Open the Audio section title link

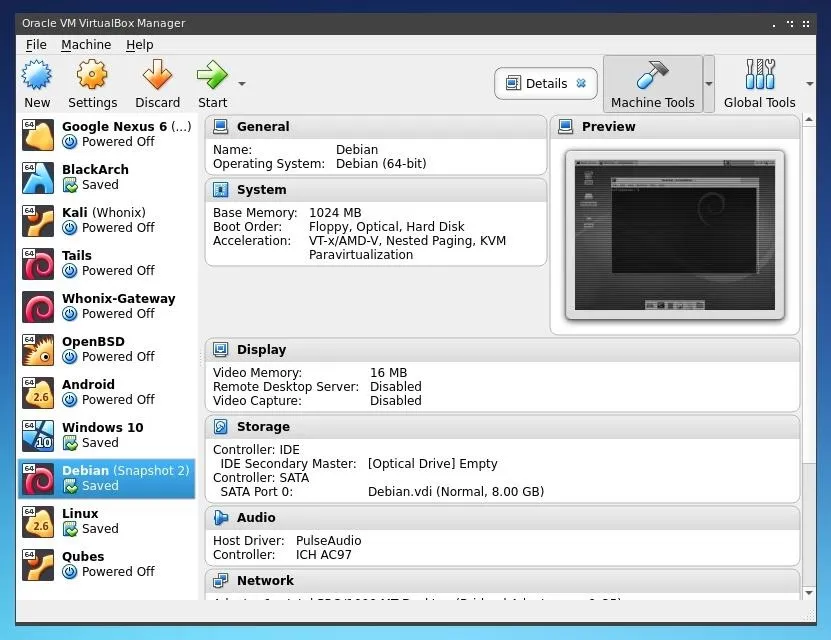click(x=256, y=518)
